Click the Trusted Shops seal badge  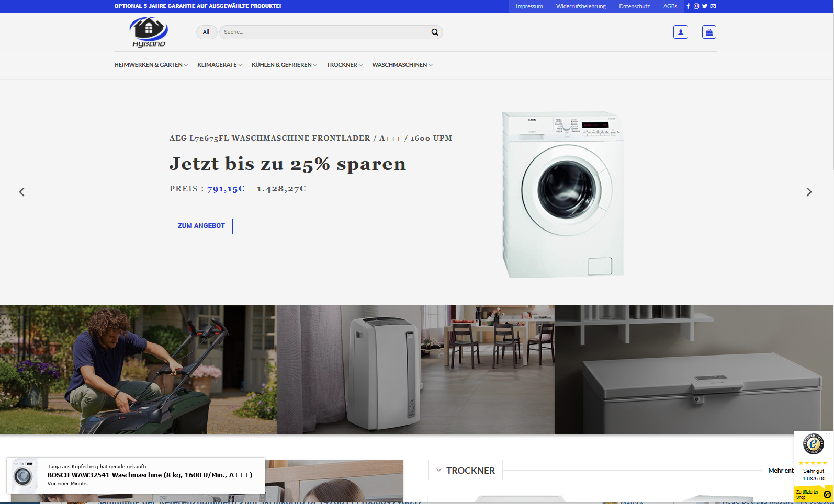tap(814, 444)
